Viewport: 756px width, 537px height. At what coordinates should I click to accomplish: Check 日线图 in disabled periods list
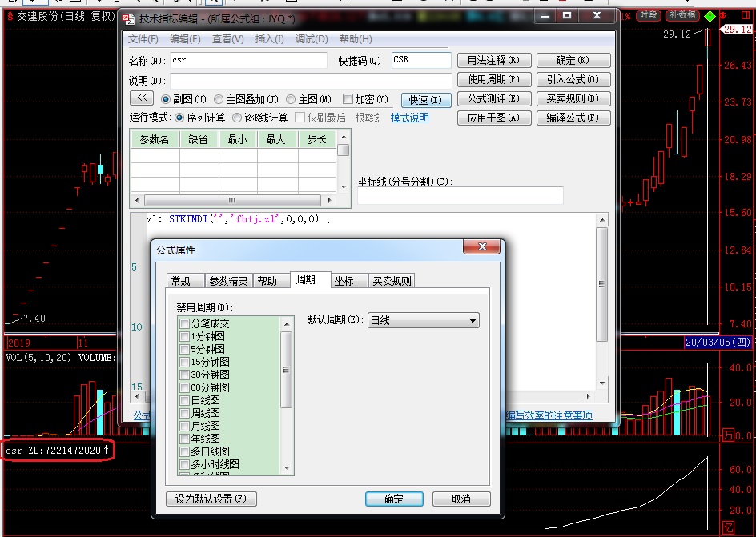184,400
